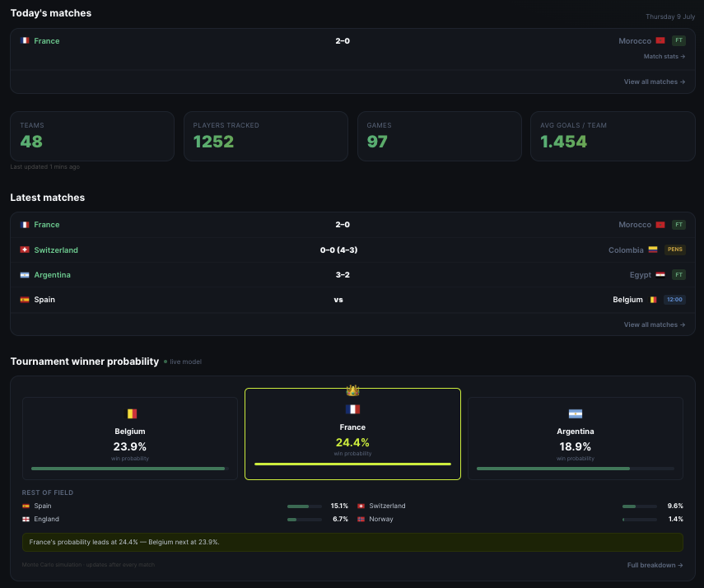704x588 pixels.
Task: Click the 1.4% Norway value
Action: point(676,520)
